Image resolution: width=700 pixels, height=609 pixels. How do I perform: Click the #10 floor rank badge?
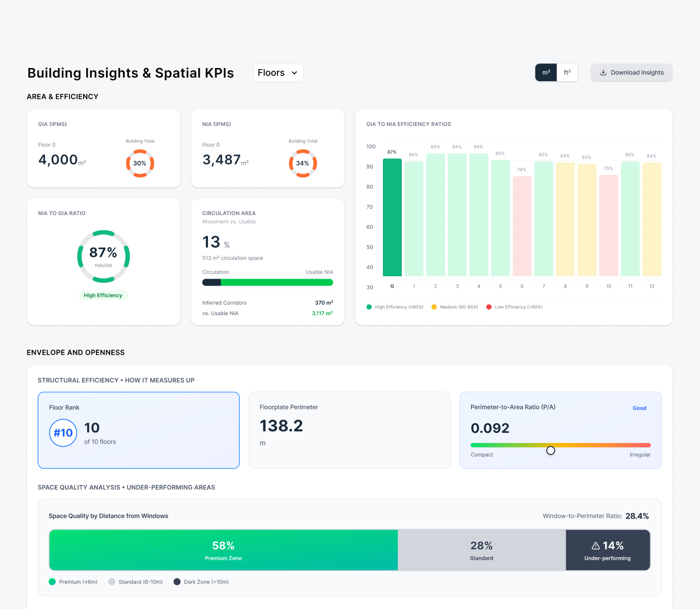coord(63,433)
